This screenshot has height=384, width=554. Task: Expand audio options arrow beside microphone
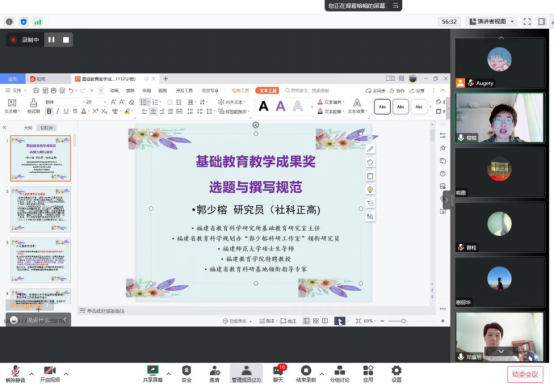pos(31,374)
